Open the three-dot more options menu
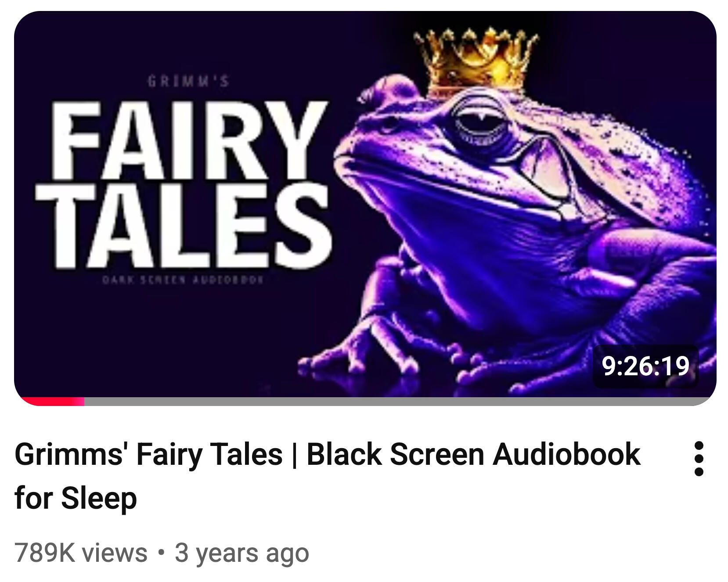This screenshot has height=582, width=728. (699, 459)
